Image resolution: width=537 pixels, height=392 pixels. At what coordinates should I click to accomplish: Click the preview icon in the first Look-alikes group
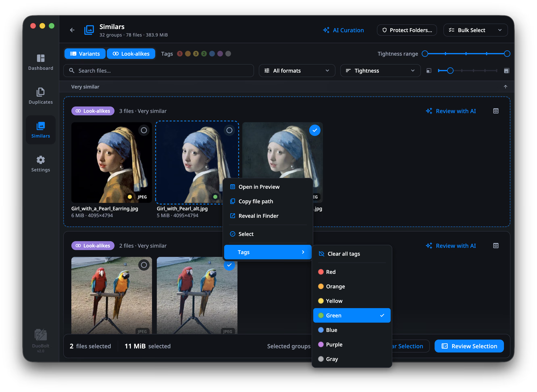[x=495, y=111]
